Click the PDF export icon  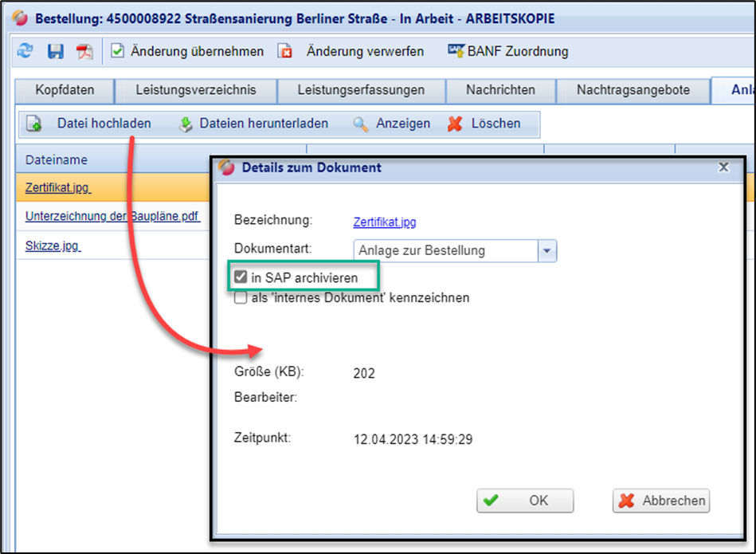pyautogui.click(x=84, y=51)
